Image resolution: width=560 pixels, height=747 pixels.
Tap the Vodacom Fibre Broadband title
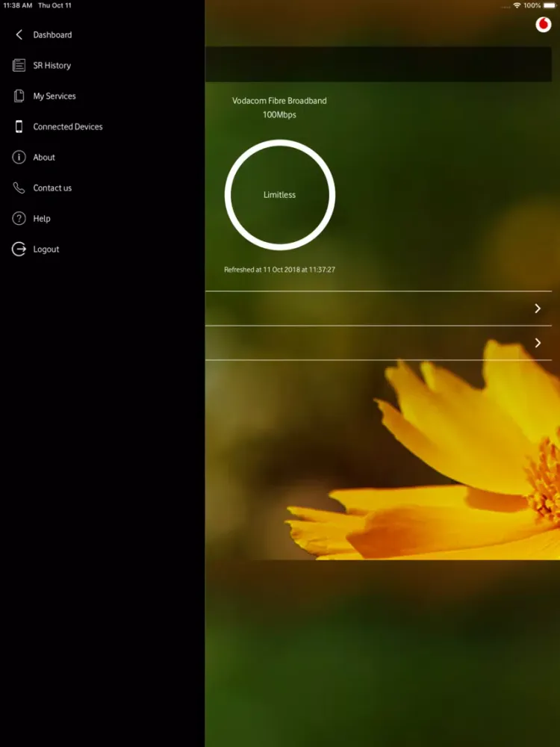[279, 101]
